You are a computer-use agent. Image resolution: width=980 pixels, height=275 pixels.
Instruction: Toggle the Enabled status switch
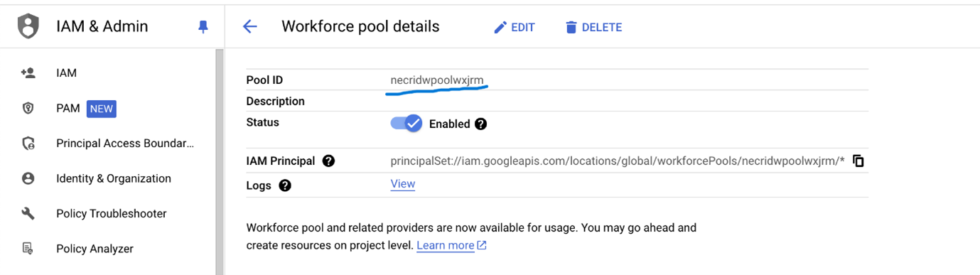click(x=406, y=123)
